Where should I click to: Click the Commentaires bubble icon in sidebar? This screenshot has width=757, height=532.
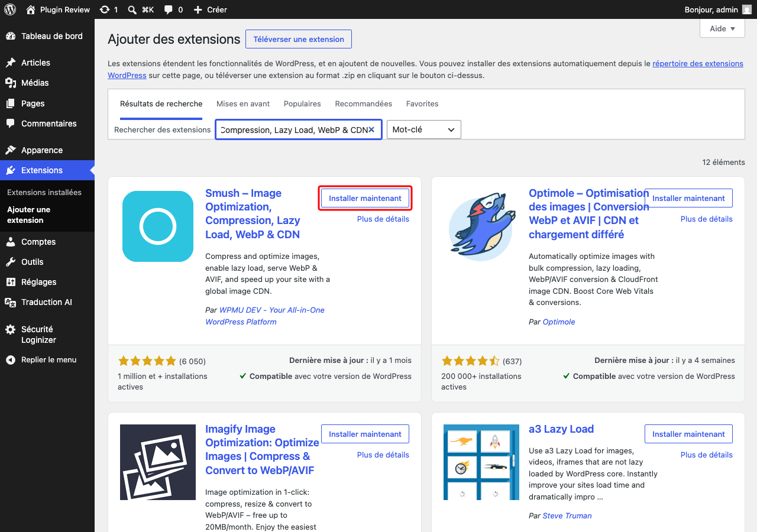pos(11,124)
